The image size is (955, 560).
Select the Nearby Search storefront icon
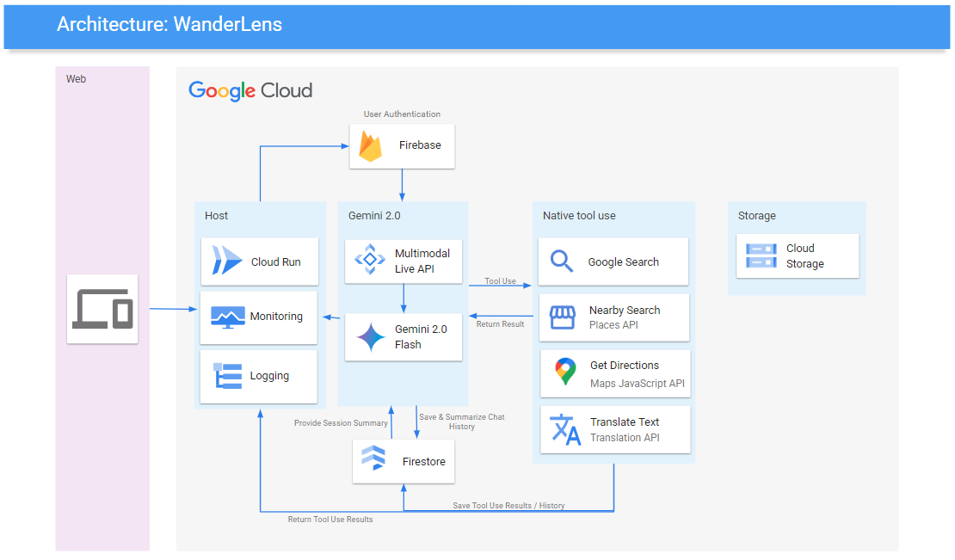pos(562,317)
